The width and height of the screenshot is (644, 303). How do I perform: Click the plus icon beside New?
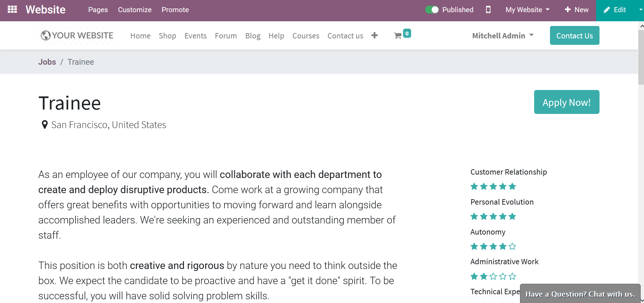tap(568, 10)
